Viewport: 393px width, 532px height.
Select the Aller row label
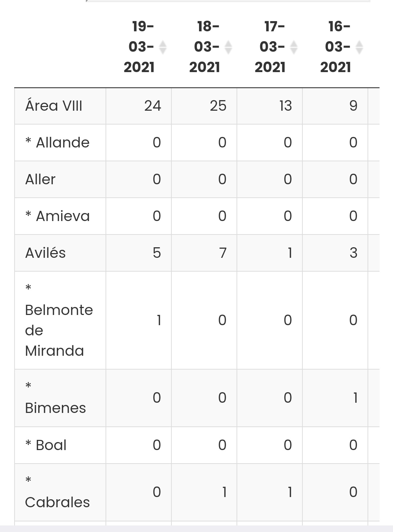click(40, 179)
